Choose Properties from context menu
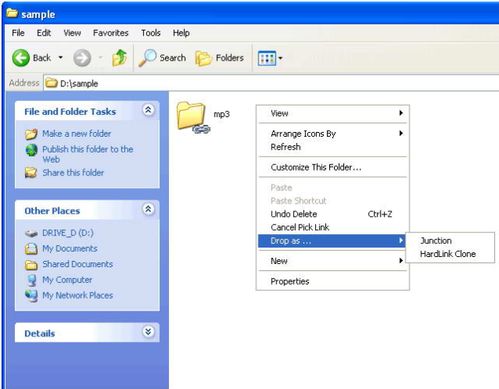This screenshot has width=499, height=389. 332,281
